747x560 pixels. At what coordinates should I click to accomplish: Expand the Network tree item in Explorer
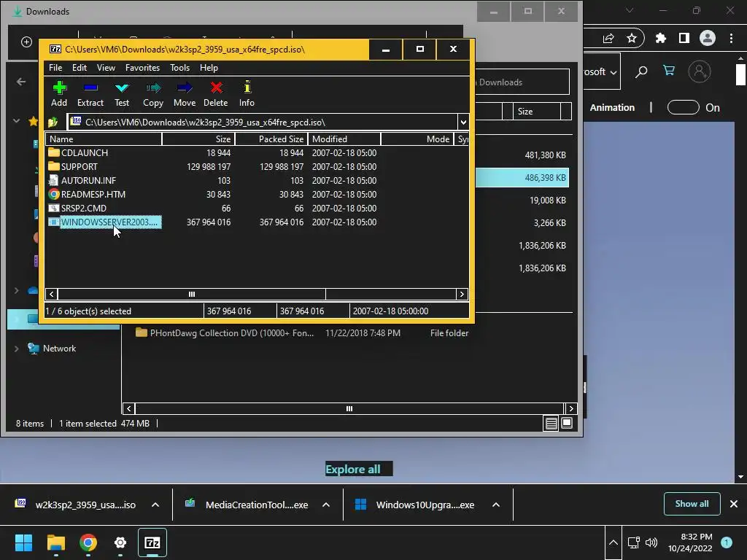click(x=16, y=349)
